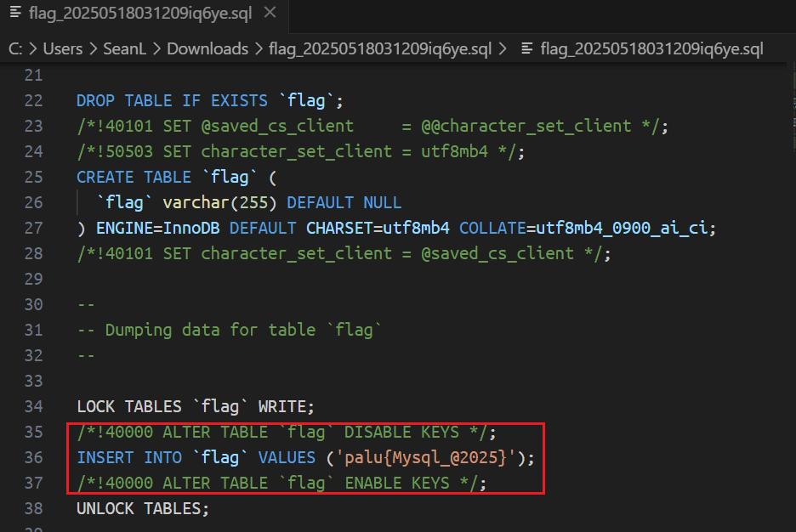Open the Users breadcrumb folder
Screen dimensions: 796x532
click(62, 49)
